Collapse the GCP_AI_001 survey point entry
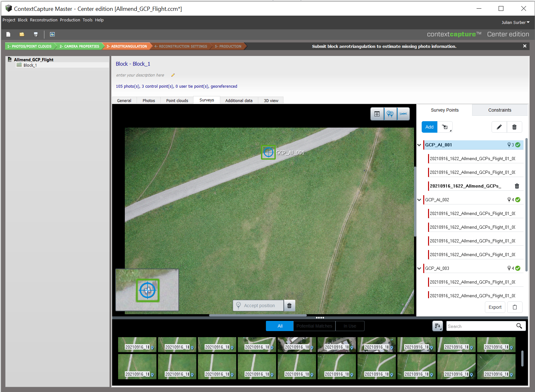 coord(419,145)
